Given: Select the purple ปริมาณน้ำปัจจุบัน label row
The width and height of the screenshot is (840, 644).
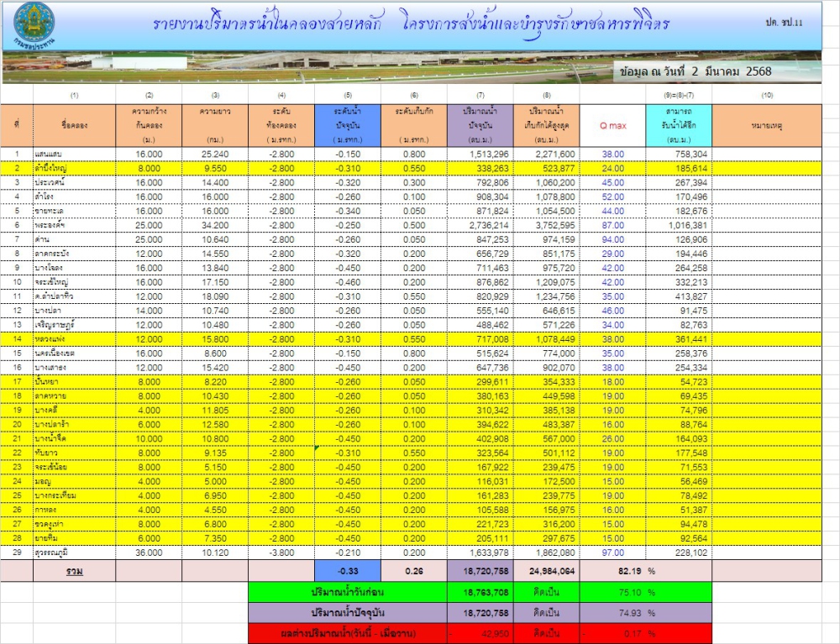Looking at the screenshot, I should tap(480, 613).
